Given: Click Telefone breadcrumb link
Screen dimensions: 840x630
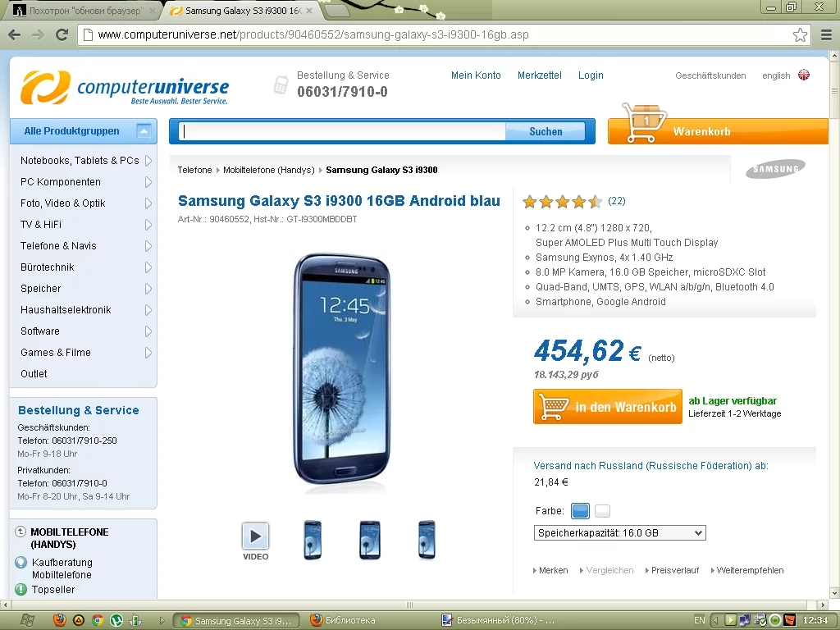Looking at the screenshot, I should 194,170.
